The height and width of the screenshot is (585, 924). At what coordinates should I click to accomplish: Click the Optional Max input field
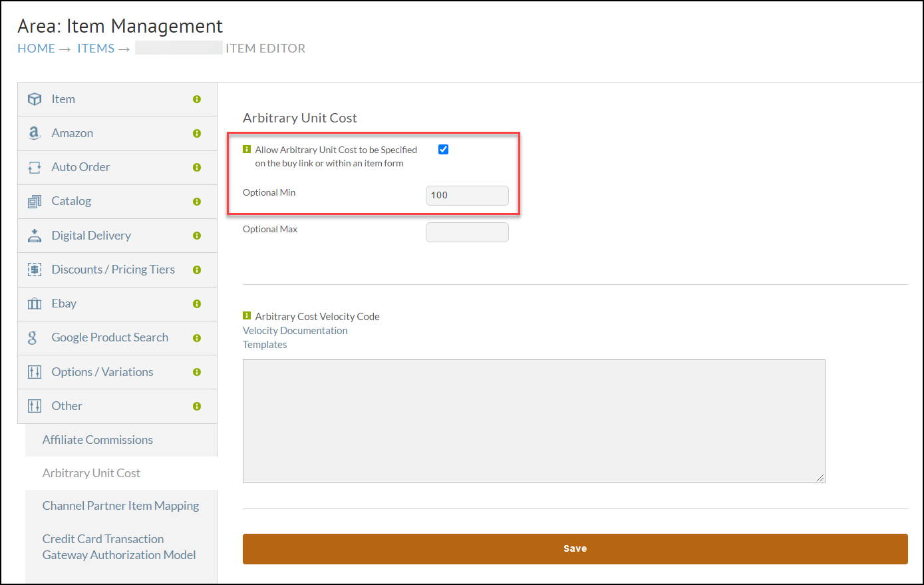pyautogui.click(x=467, y=232)
